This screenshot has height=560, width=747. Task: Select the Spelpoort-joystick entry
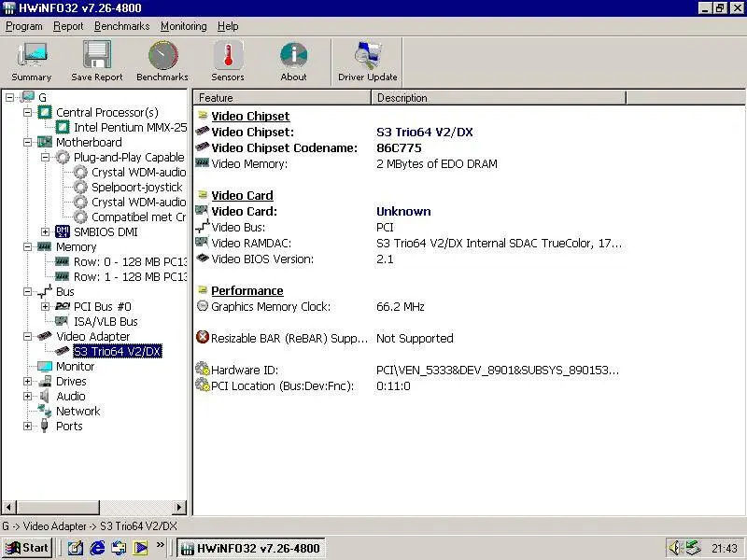click(x=136, y=188)
